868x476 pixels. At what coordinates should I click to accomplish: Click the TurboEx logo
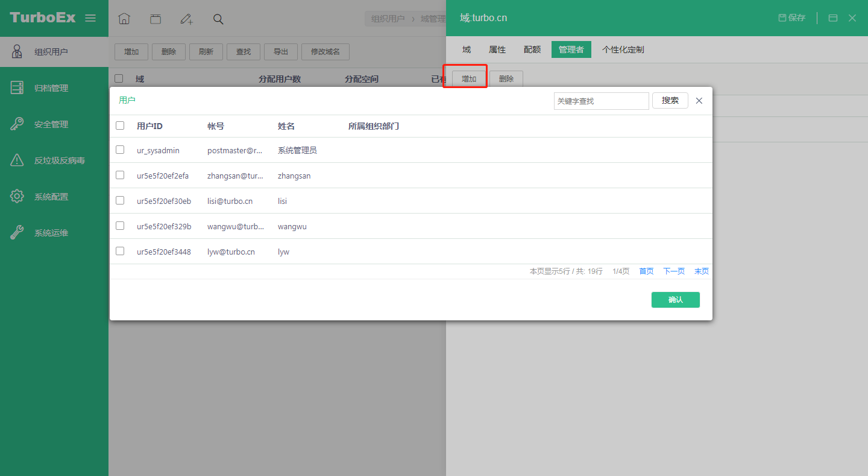click(x=43, y=17)
